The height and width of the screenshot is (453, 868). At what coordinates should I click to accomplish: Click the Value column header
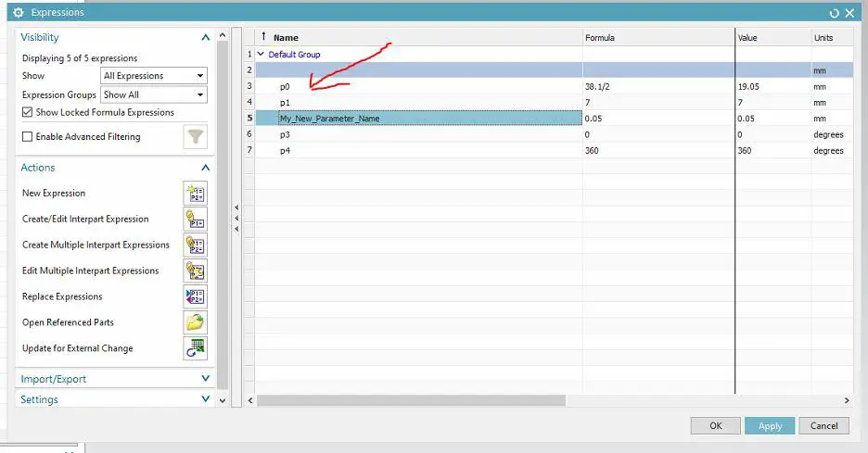[x=773, y=38]
